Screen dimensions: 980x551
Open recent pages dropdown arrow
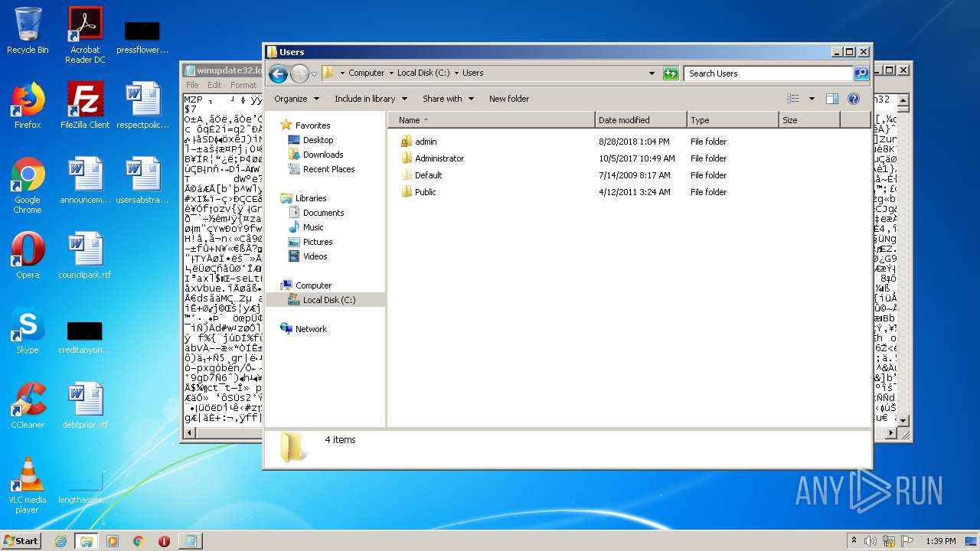314,74
